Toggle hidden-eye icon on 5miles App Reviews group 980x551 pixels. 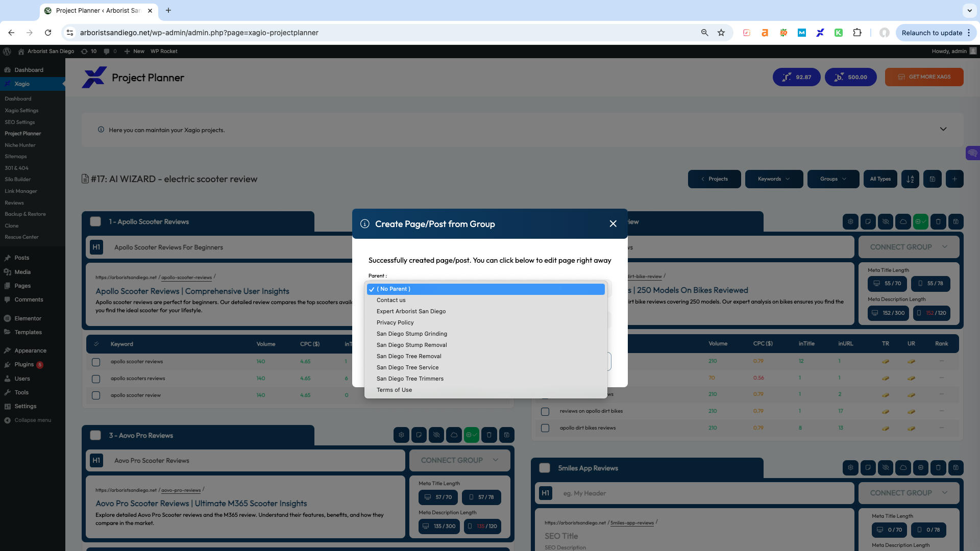pos(886,467)
